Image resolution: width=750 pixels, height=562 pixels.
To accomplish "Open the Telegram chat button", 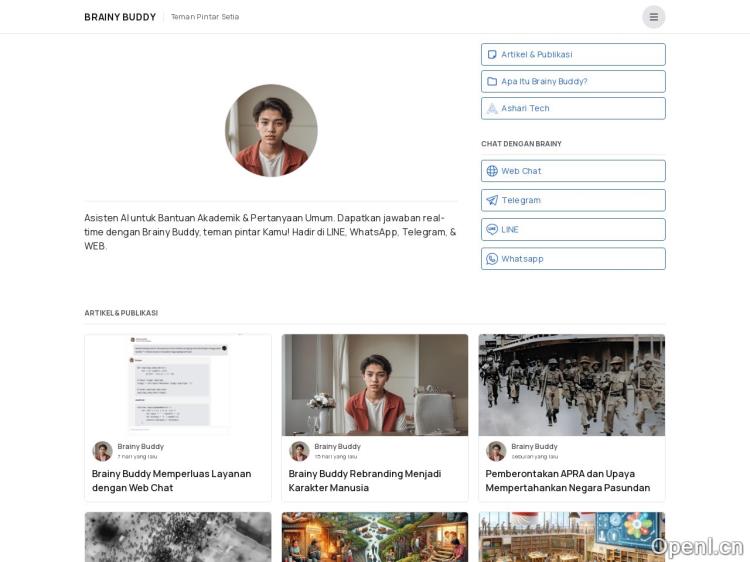I will coord(573,200).
